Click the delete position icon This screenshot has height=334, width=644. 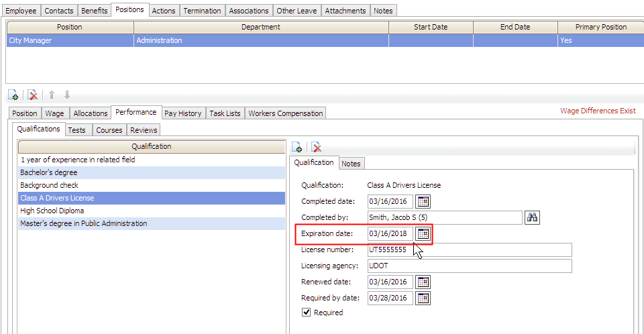pyautogui.click(x=32, y=95)
